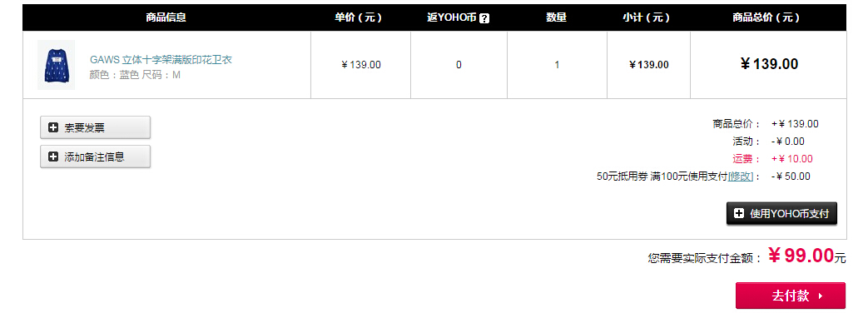Expand the 添加备注信息 notes section
The height and width of the screenshot is (328, 868).
(x=95, y=157)
